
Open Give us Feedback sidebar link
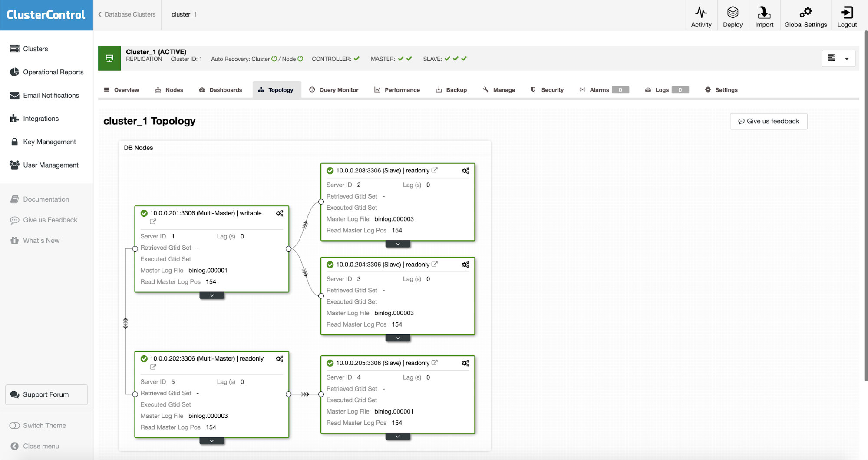tap(43, 220)
